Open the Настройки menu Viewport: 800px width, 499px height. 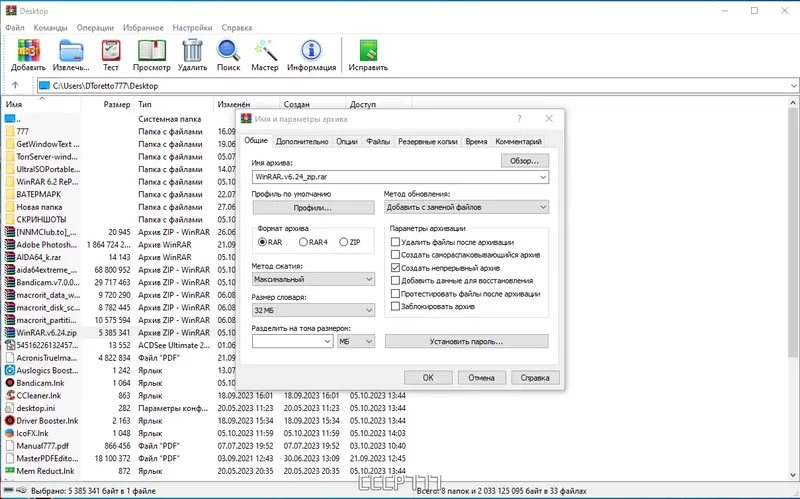(x=192, y=28)
